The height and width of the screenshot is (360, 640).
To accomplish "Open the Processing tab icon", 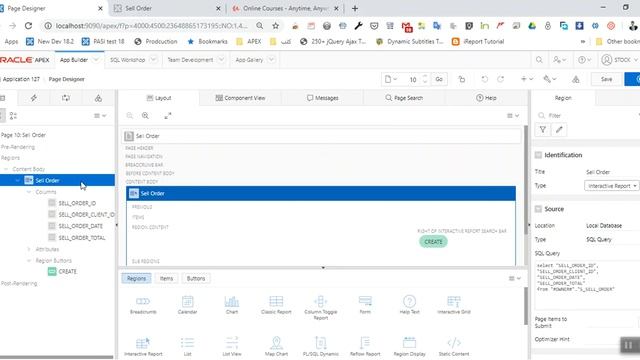I will pos(66,98).
